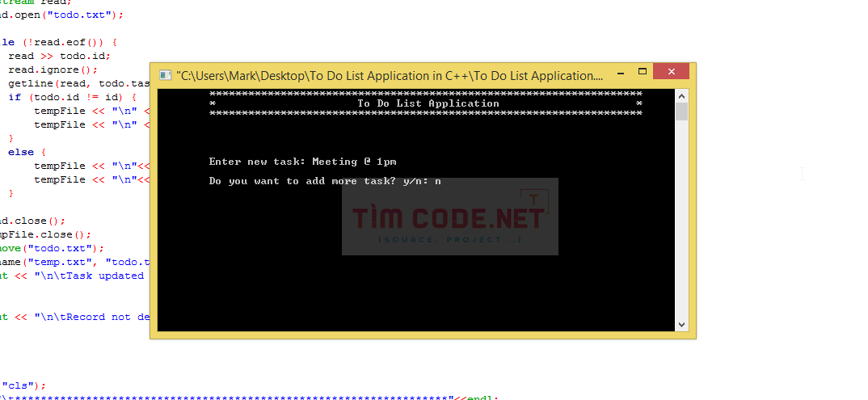Click the '.open("todo.txt");' code line

62,15
